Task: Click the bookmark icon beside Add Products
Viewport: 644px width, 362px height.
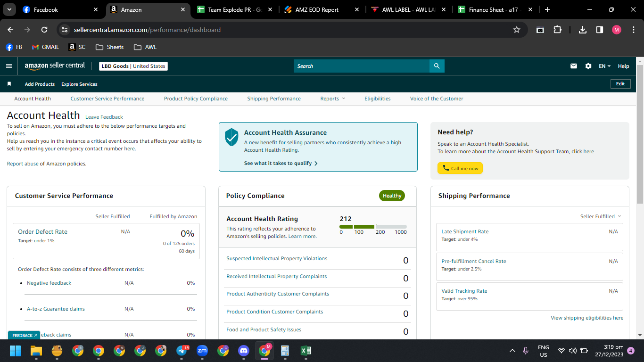Action: (x=9, y=84)
